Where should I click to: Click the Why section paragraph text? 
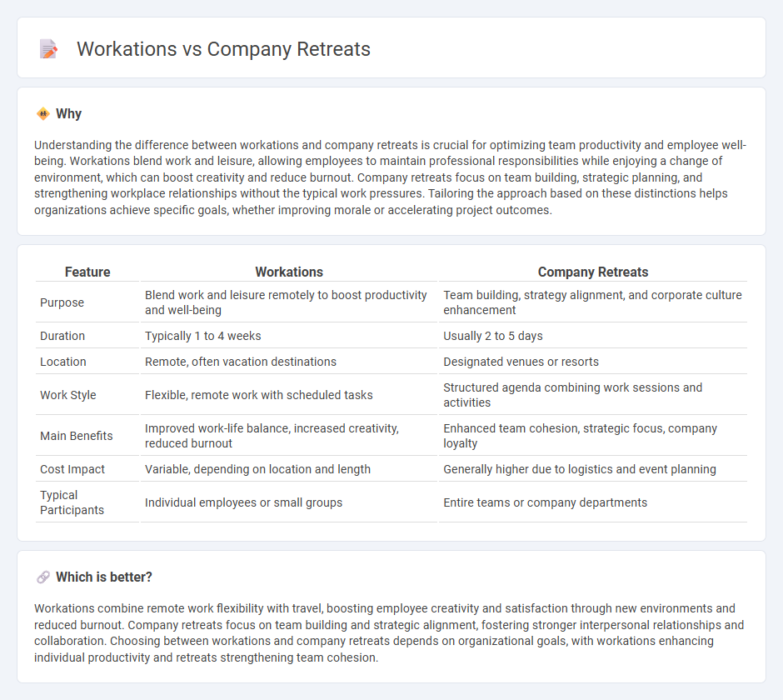tap(391, 177)
